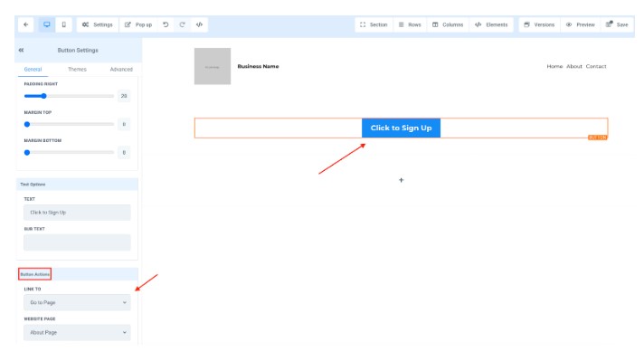The width and height of the screenshot is (644, 361).
Task: Click the Text Options section header
Action: point(77,185)
